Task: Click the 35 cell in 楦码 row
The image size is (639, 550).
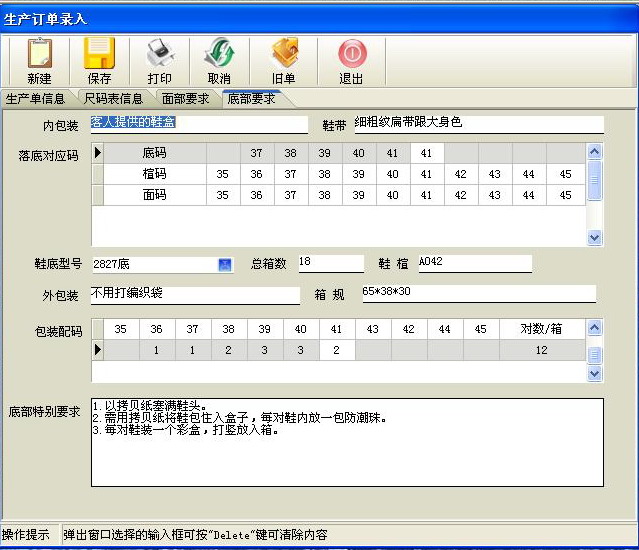Action: 223,174
